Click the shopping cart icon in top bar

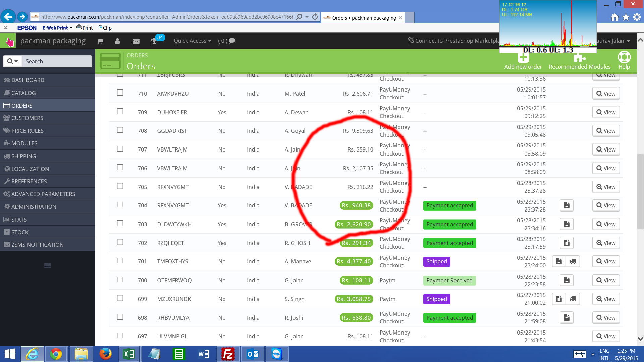coord(100,41)
